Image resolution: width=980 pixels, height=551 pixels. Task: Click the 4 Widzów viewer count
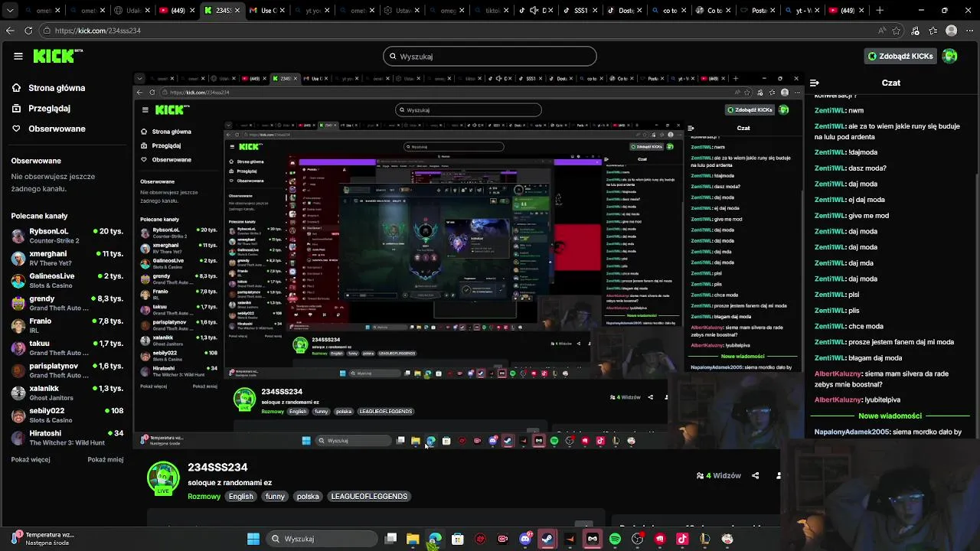point(718,475)
